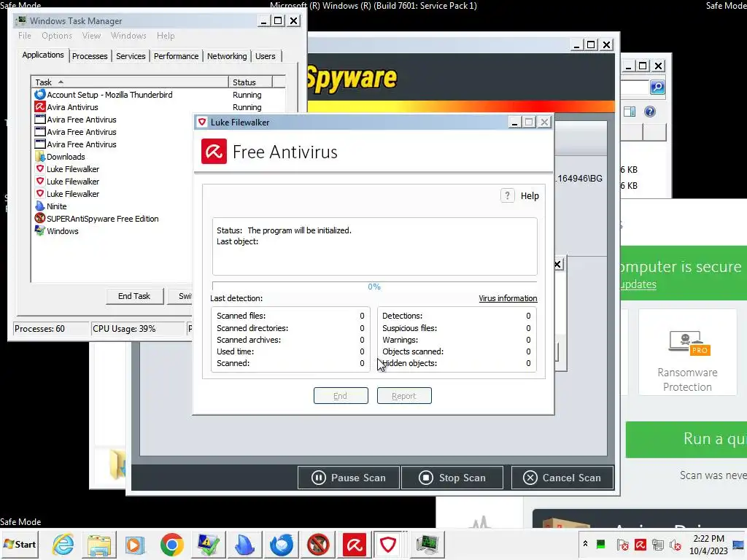Image resolution: width=747 pixels, height=560 pixels.
Task: Switch to SUPERAntiSpyware via the taskbar
Action: tap(318, 544)
